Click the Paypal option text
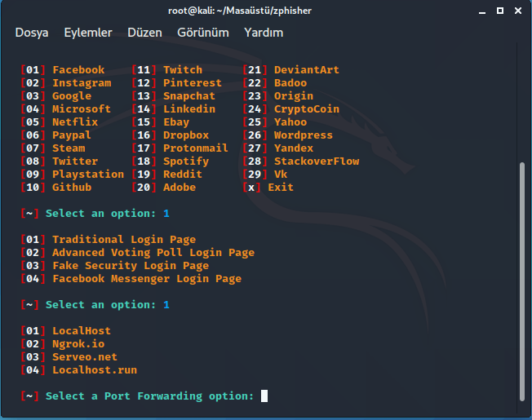 [x=72, y=135]
